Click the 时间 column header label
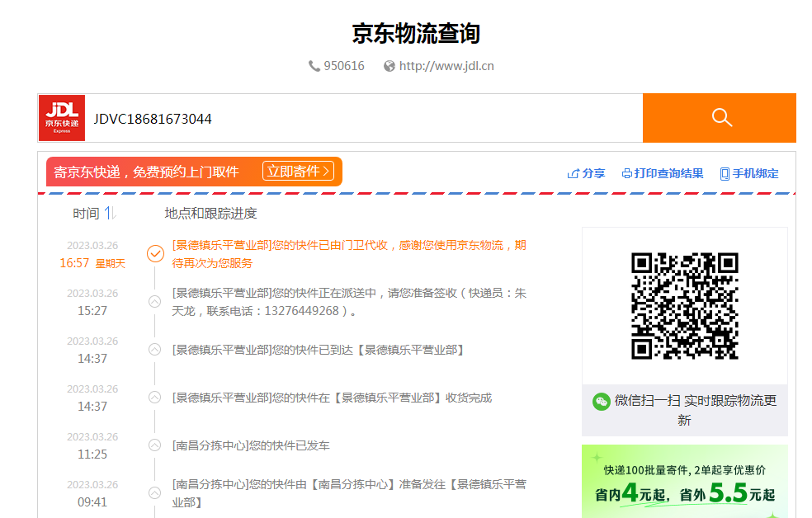 (x=86, y=213)
